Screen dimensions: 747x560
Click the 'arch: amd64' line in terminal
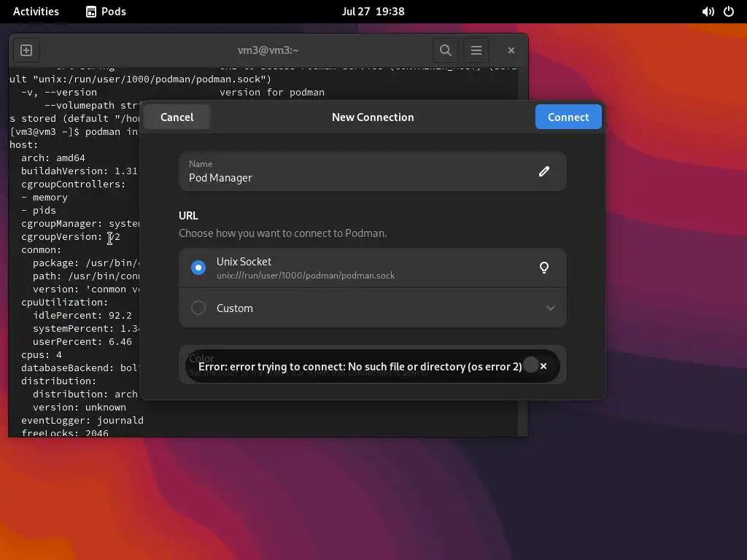click(x=53, y=157)
